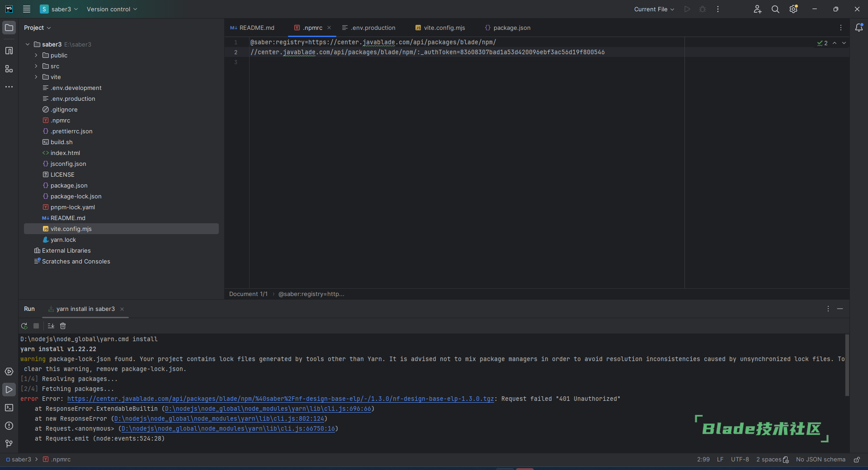
Task: Switch to the vite.config.mjs editor tab
Action: pyautogui.click(x=440, y=28)
